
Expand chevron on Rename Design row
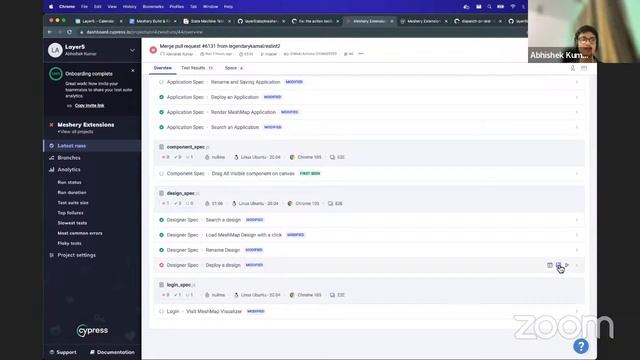pos(577,250)
